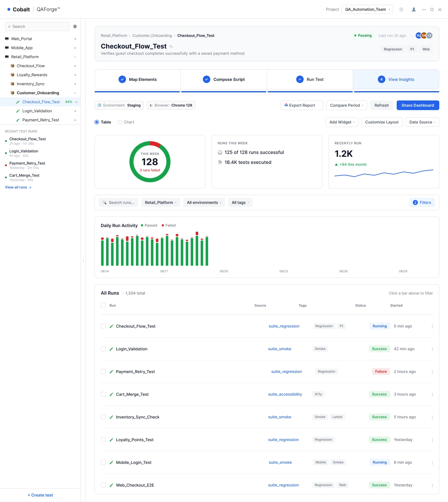Open row menu for Checkout_Flow_Test run
This screenshot has height=502, width=448.
[x=432, y=326]
